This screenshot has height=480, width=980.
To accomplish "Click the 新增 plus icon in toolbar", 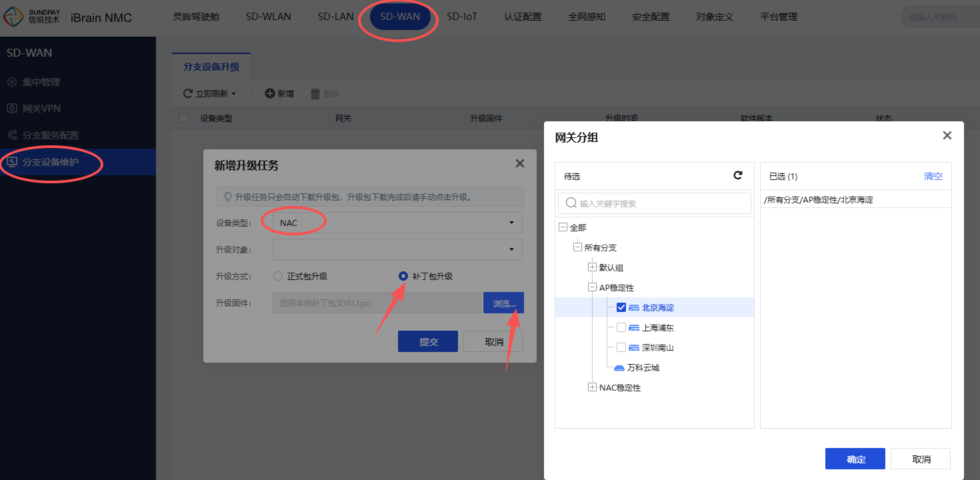I will pyautogui.click(x=270, y=93).
